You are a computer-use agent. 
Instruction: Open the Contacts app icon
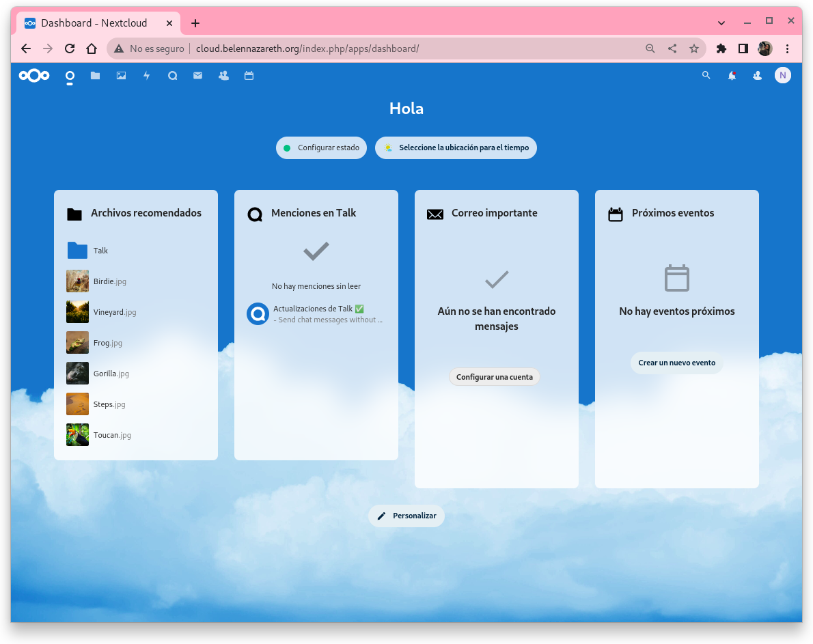pyautogui.click(x=223, y=76)
